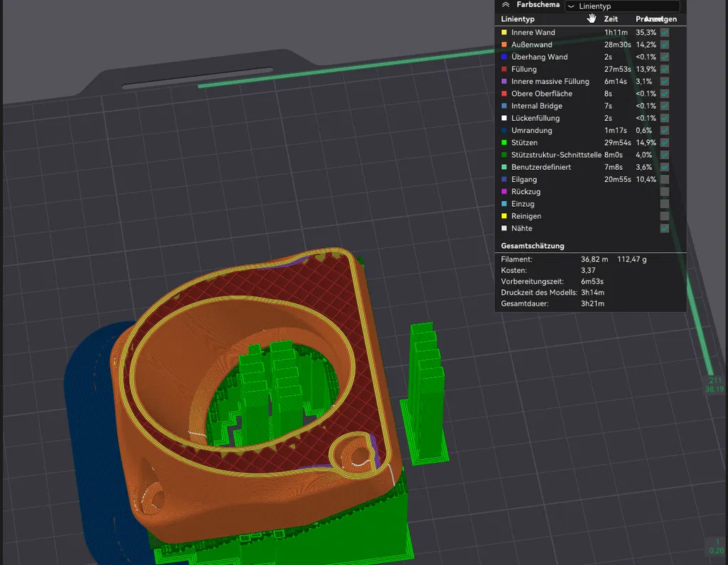Click the layer slider bottom handle at 1
The width and height of the screenshot is (728, 565).
pyautogui.click(x=716, y=546)
